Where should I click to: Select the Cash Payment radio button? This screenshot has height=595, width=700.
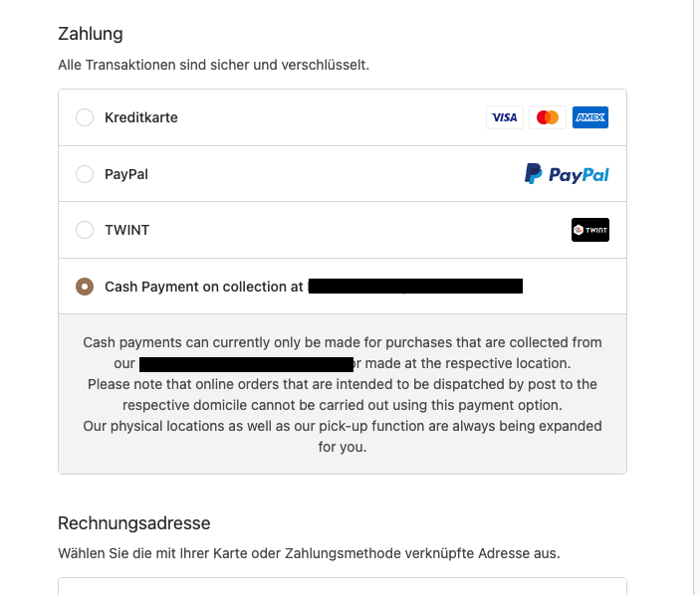coord(85,287)
